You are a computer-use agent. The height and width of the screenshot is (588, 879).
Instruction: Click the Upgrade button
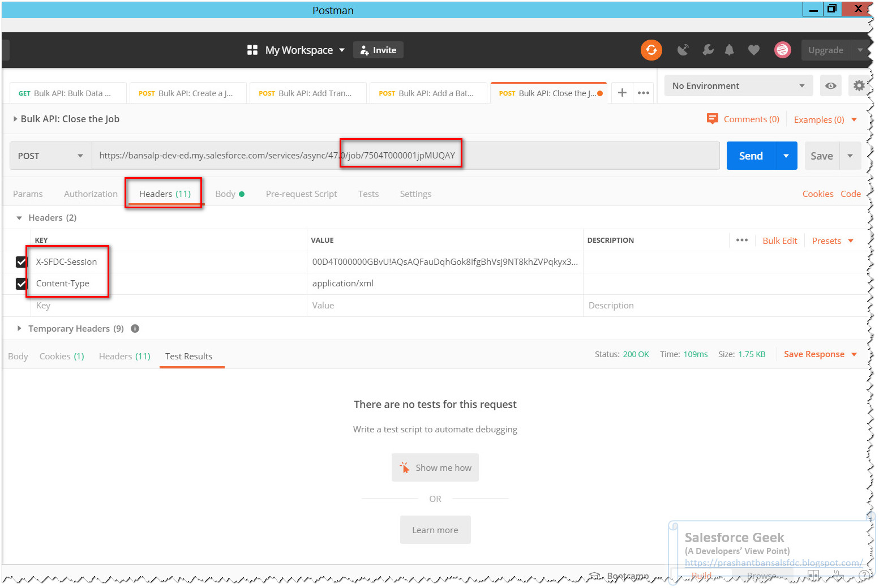(826, 50)
